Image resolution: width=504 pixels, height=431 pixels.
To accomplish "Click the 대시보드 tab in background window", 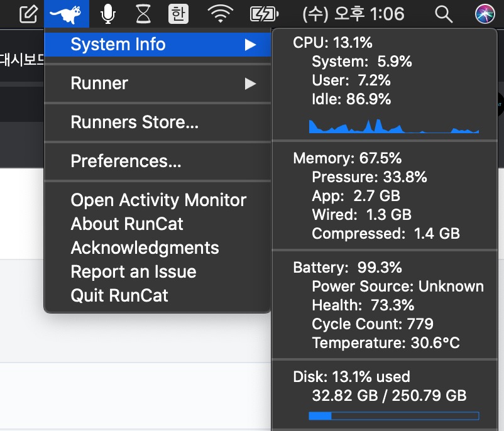I will (x=22, y=60).
